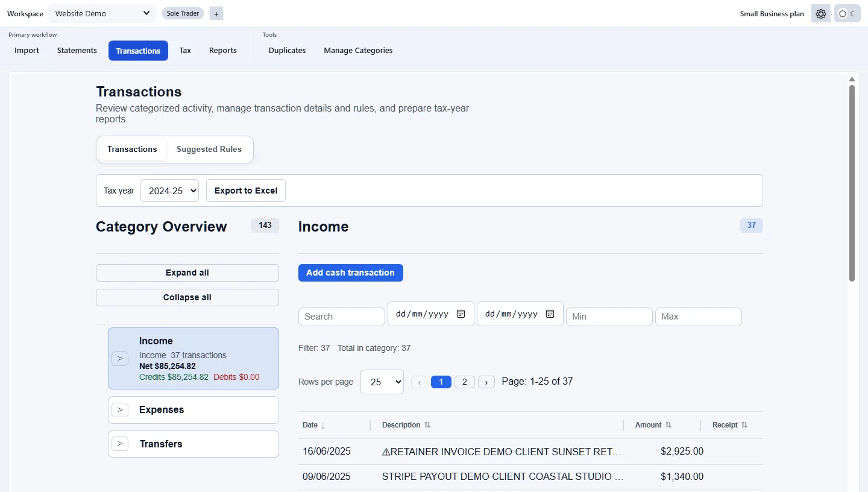Click the end date dd/mm/yyyy field

[520, 314]
